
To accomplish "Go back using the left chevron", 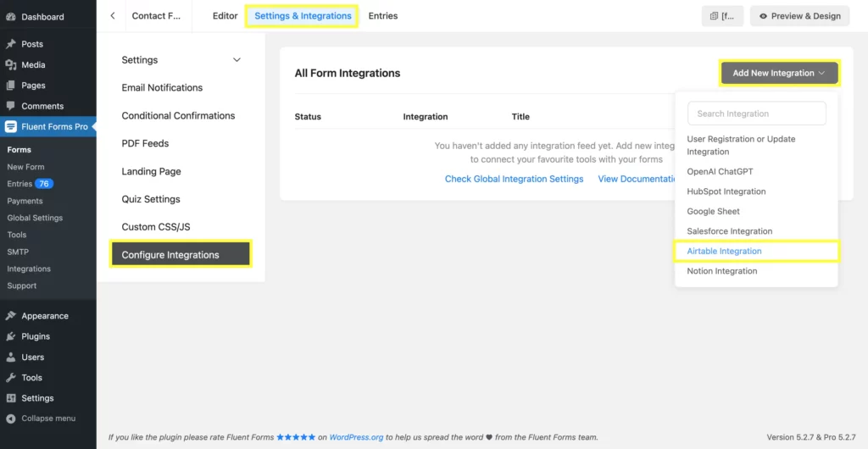I will (x=113, y=16).
